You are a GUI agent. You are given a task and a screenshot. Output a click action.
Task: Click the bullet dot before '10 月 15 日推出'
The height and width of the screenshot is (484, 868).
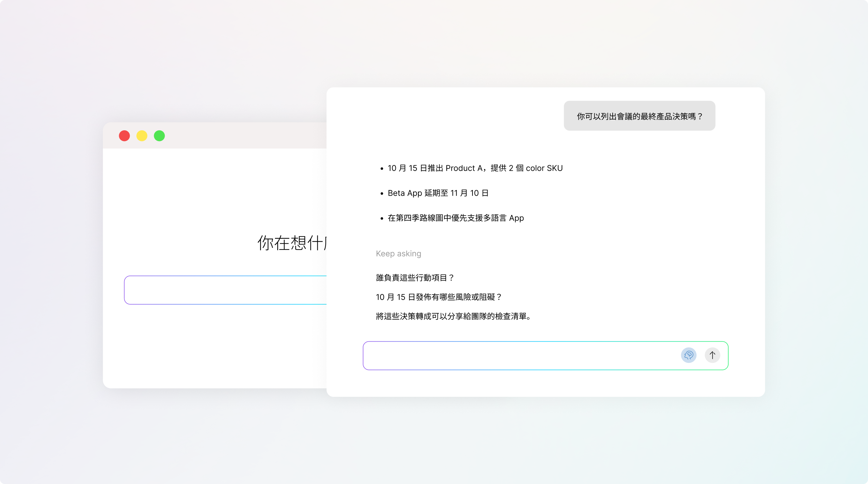(382, 169)
